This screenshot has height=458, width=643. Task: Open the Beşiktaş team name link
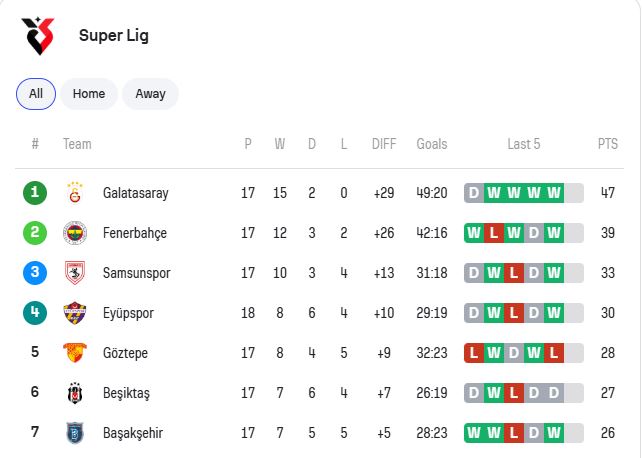point(126,393)
